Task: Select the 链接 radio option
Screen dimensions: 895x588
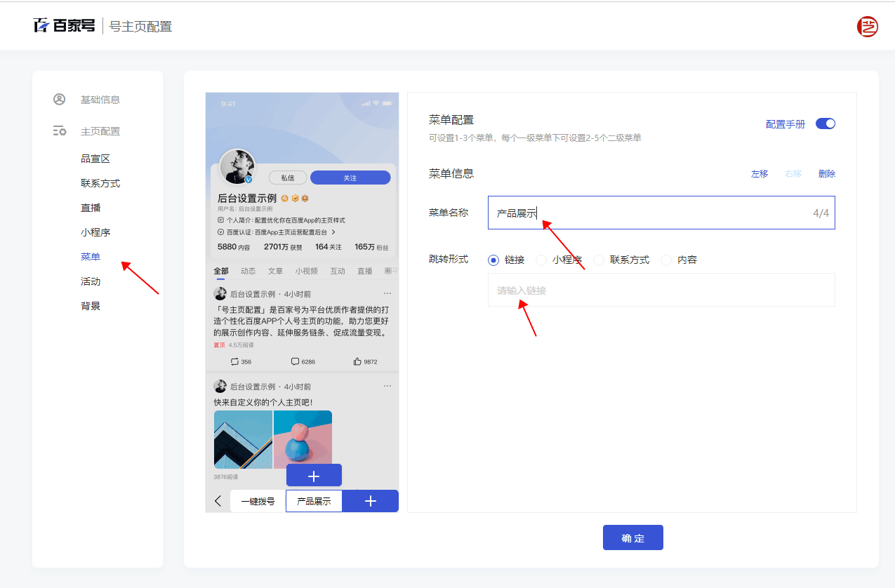Action: pos(493,260)
